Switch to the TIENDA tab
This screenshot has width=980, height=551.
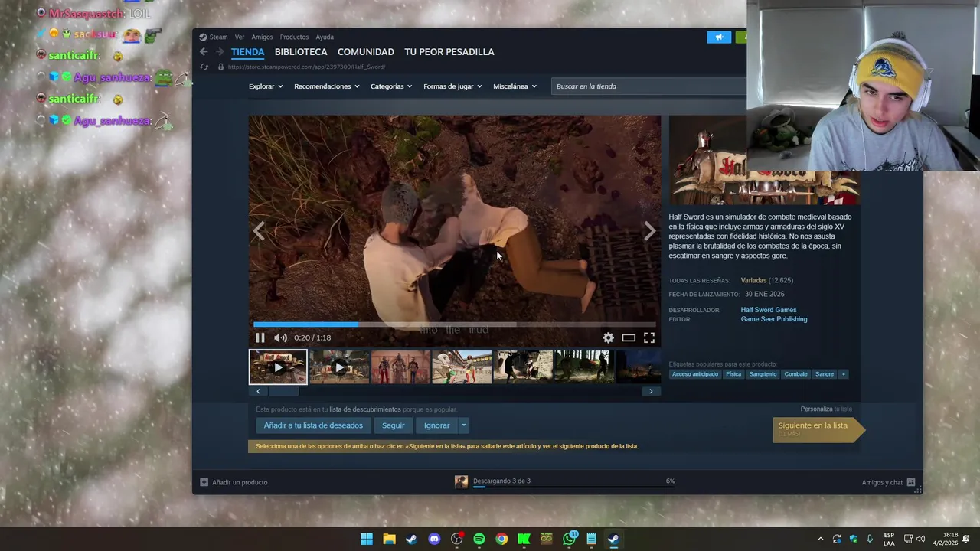pyautogui.click(x=247, y=52)
